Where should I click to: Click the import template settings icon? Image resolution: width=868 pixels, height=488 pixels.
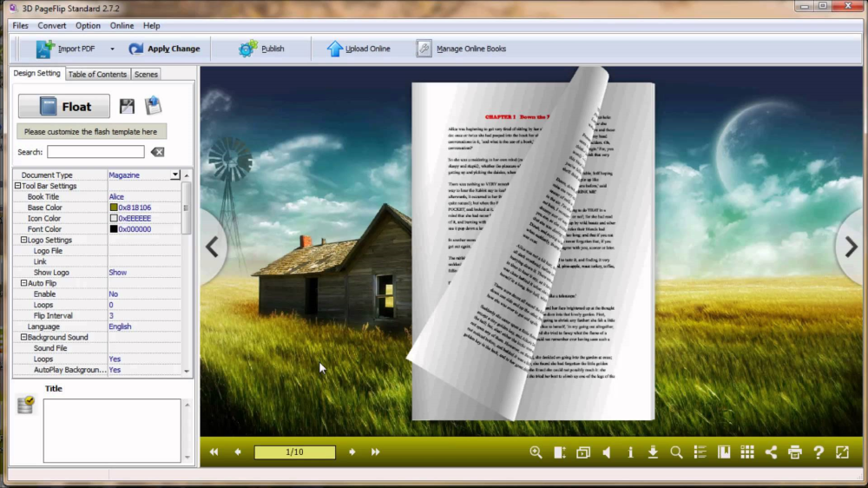tap(154, 105)
